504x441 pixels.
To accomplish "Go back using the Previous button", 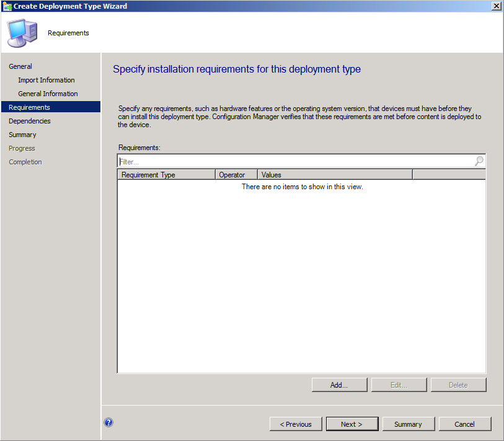I will tap(296, 424).
